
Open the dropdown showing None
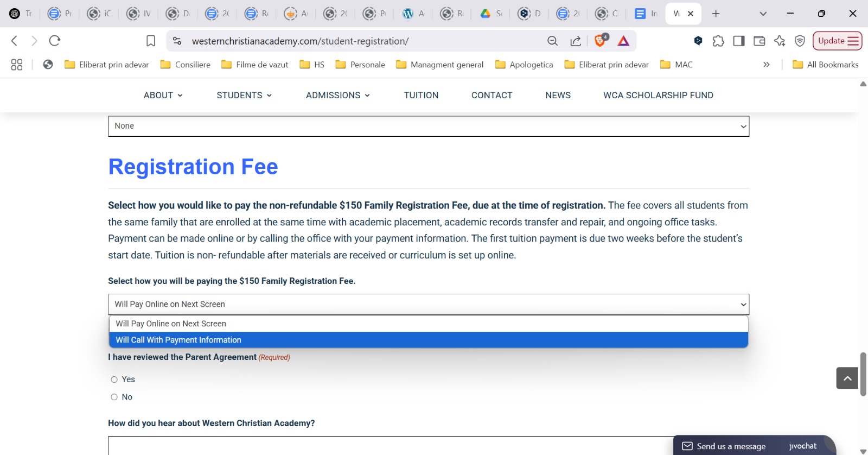point(428,126)
